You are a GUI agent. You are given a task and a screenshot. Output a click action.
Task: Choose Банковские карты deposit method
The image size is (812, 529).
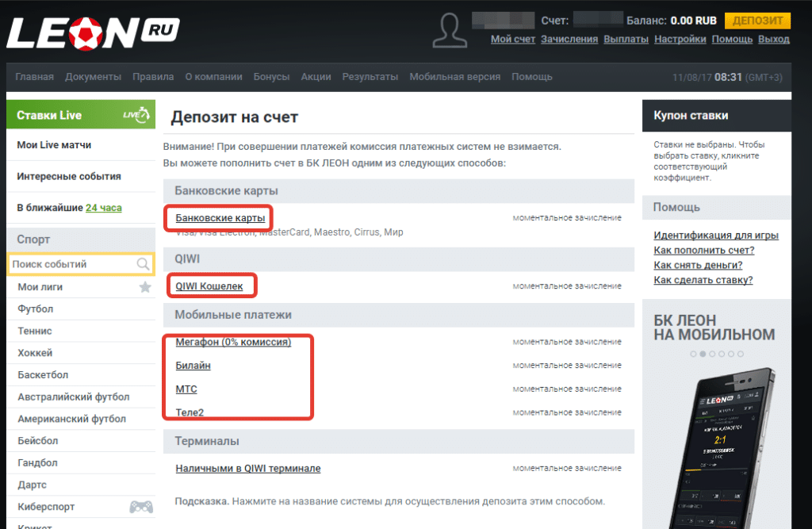[220, 218]
